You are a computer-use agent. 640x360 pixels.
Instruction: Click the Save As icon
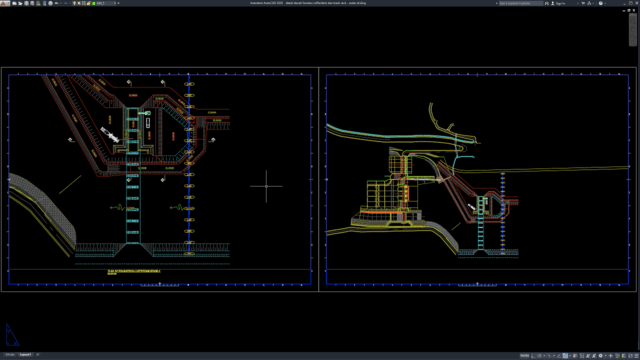tap(32, 3)
